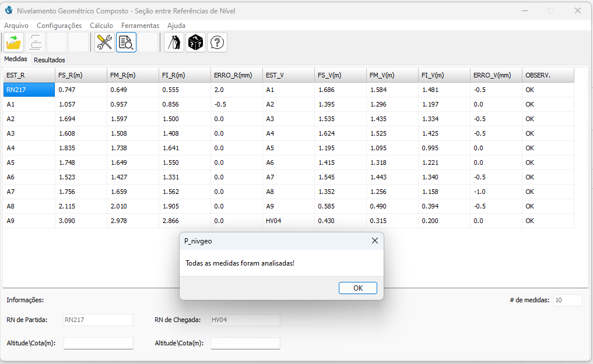593x364 pixels.
Task: Click the ERRO_R(mm) column header
Action: 237,75
